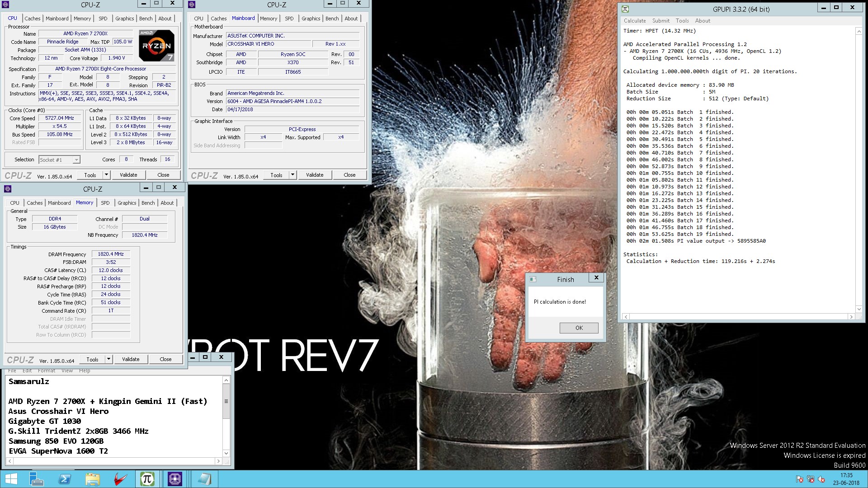868x488 pixels.
Task: Click the 'Samsarulz' line in Notepad
Action: pyautogui.click(x=29, y=381)
